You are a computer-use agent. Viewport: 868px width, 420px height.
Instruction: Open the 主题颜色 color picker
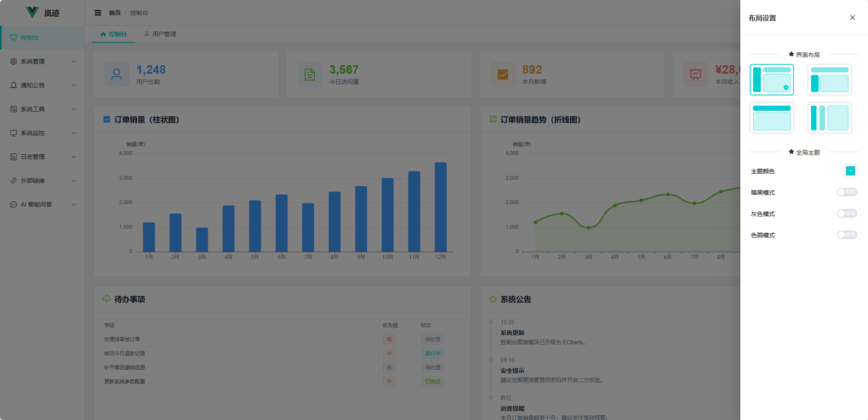[850, 171]
